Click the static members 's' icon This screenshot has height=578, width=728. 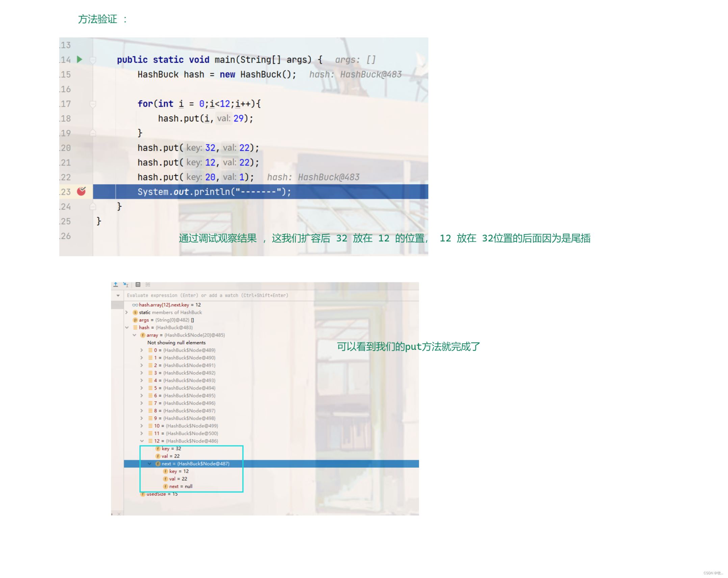pos(135,312)
